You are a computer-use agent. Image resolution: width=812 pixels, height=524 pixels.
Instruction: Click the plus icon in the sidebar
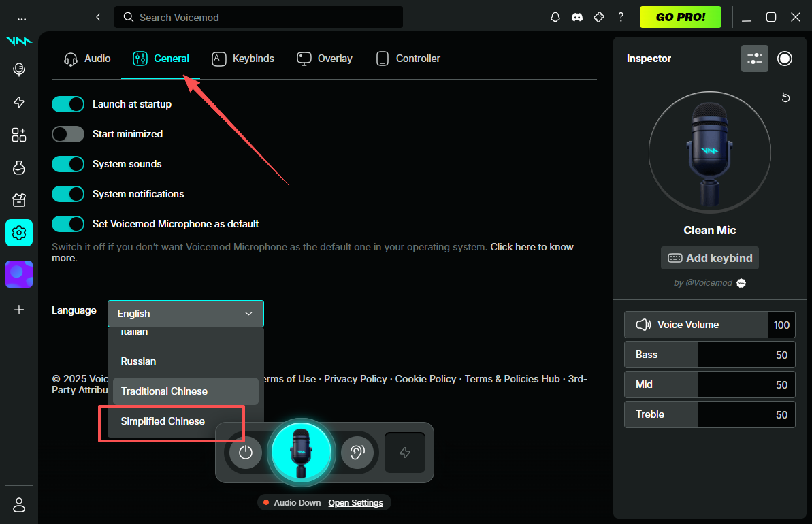pos(19,310)
